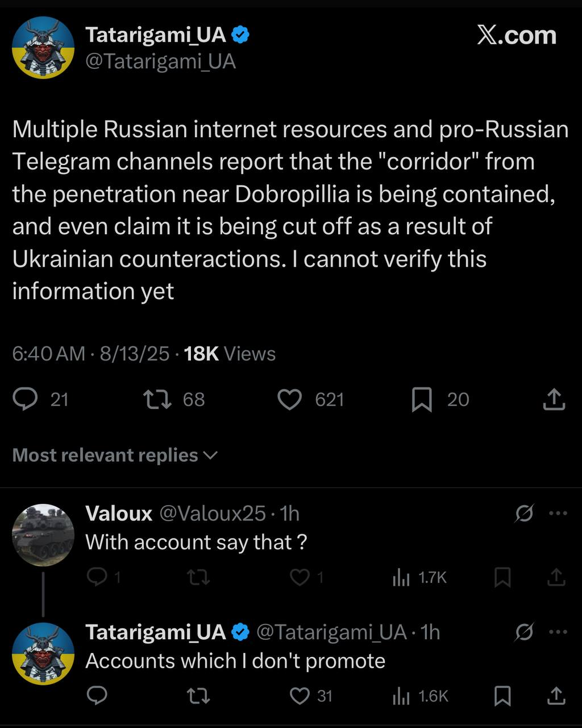582x728 pixels.
Task: Like Tatarigami_UA's reply with 31 likes
Action: coord(300,696)
